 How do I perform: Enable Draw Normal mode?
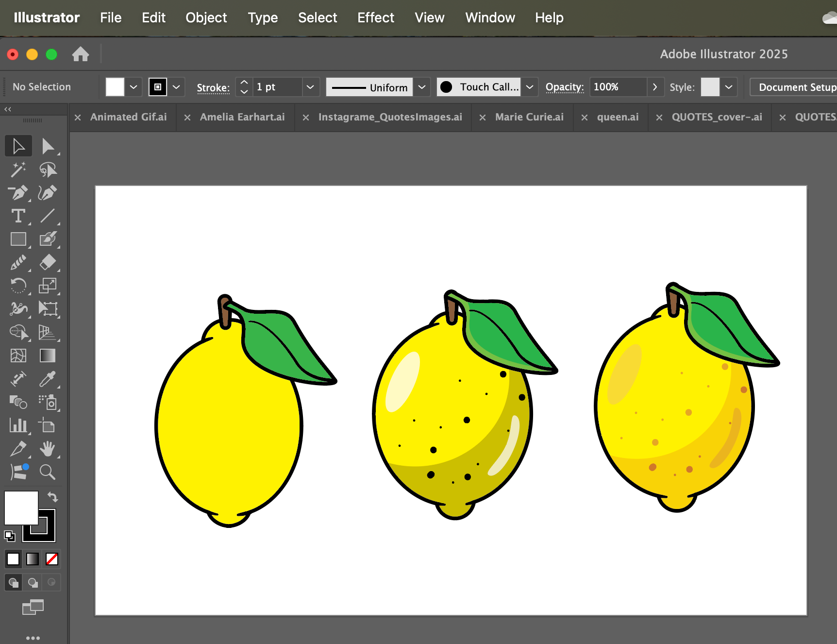[x=13, y=582]
